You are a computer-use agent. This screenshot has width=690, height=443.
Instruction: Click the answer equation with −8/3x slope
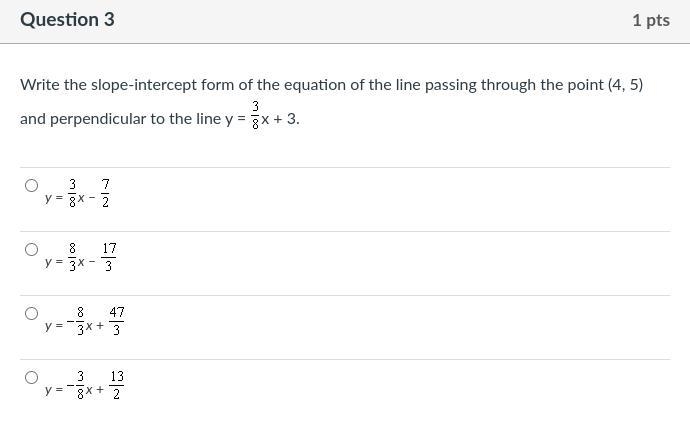click(x=85, y=321)
